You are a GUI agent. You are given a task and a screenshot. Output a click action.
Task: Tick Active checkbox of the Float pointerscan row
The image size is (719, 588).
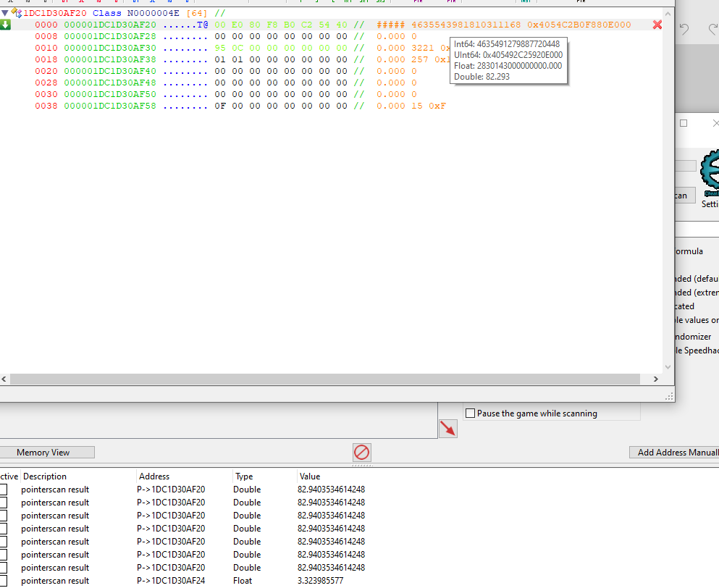4,581
